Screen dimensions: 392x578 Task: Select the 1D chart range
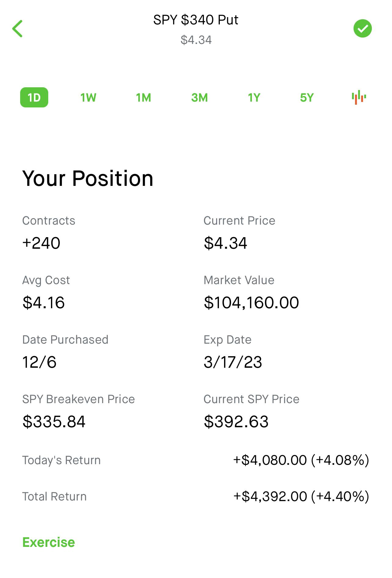click(34, 98)
